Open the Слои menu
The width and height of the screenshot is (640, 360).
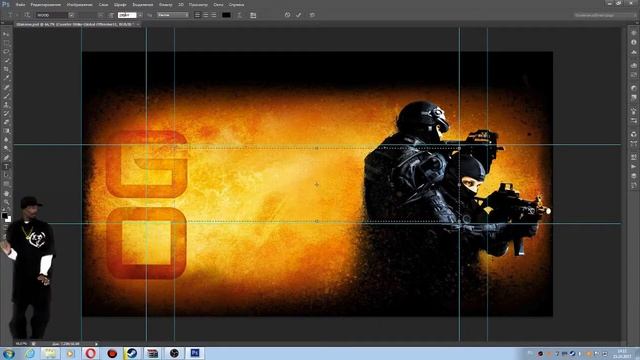(x=103, y=4)
